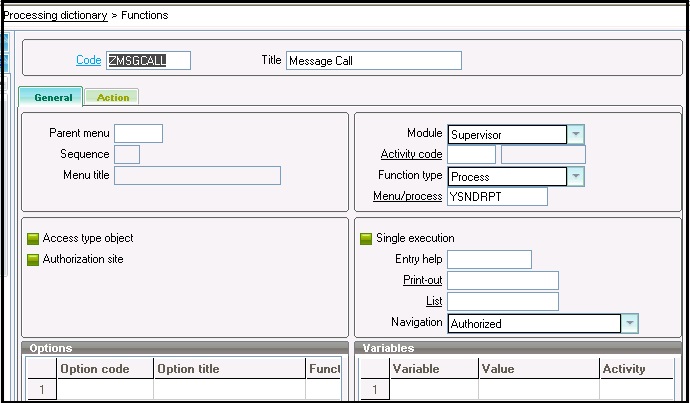
Task: Click the Option code column header
Action: tap(105, 369)
